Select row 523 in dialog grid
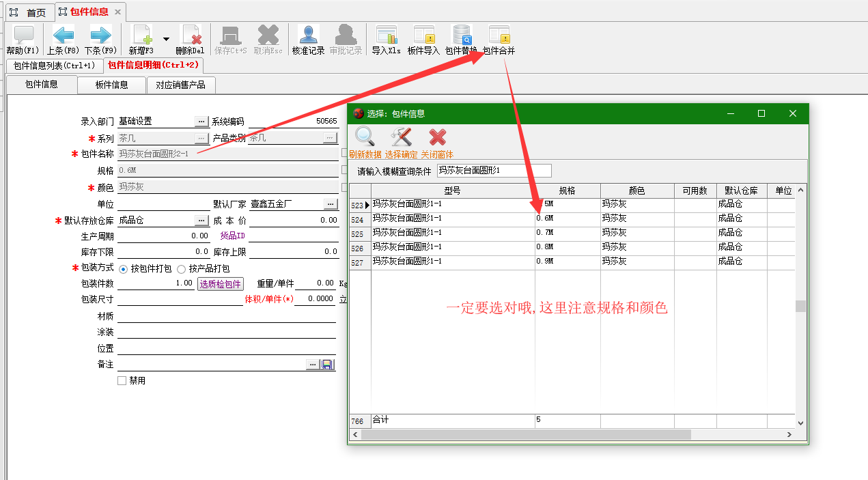This screenshot has width=868, height=480. point(572,205)
